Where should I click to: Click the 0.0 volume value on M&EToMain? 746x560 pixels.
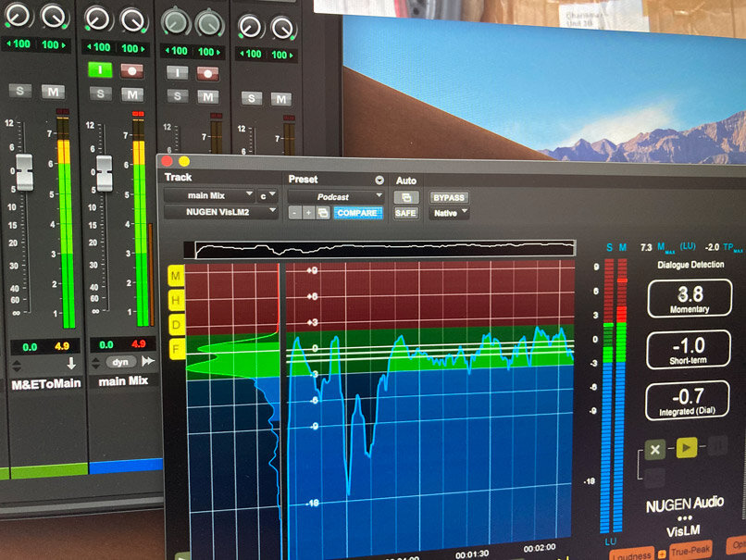coord(30,347)
